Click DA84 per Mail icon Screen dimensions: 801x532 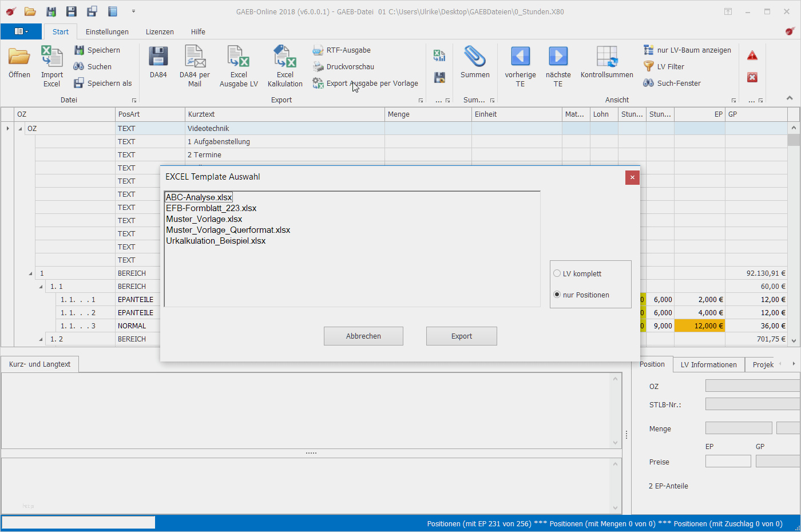(x=195, y=58)
